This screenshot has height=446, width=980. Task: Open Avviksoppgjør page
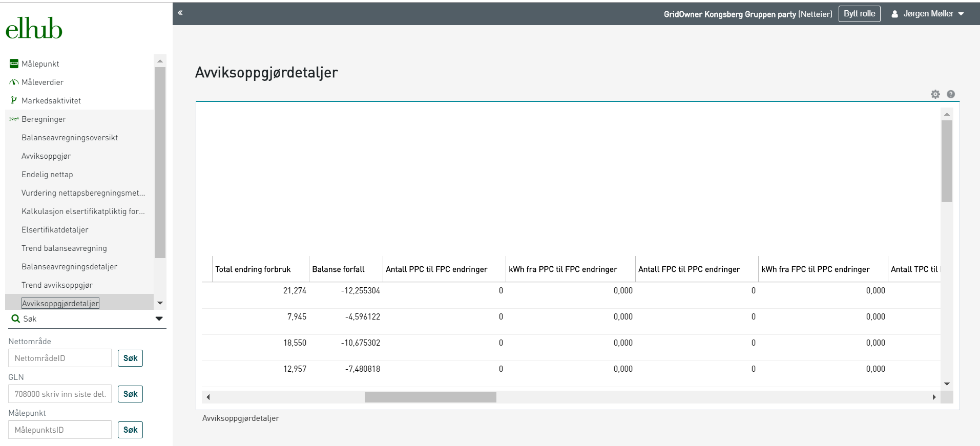[46, 156]
